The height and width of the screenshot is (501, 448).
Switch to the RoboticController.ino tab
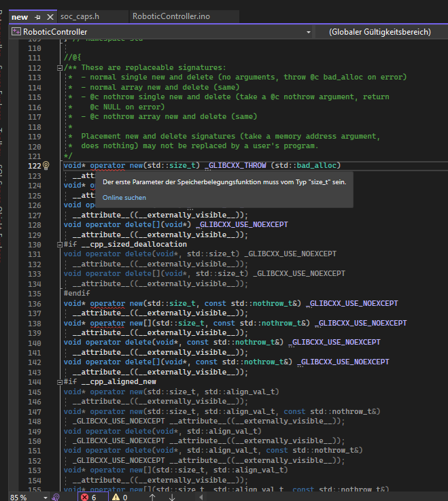(171, 16)
